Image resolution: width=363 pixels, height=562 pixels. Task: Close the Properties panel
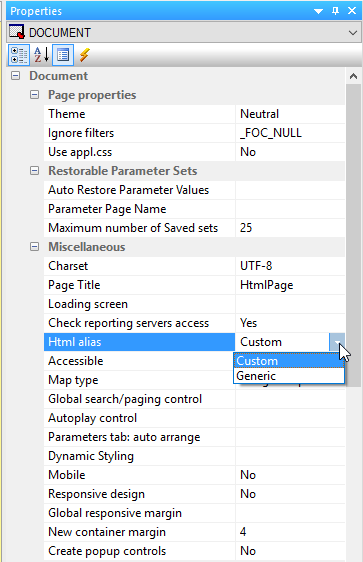[x=352, y=11]
